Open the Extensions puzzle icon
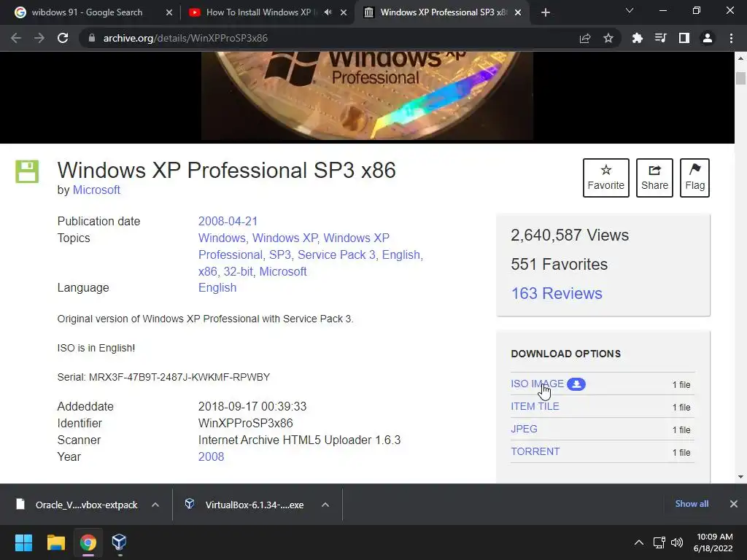Viewport: 747px width, 560px height. coord(638,38)
